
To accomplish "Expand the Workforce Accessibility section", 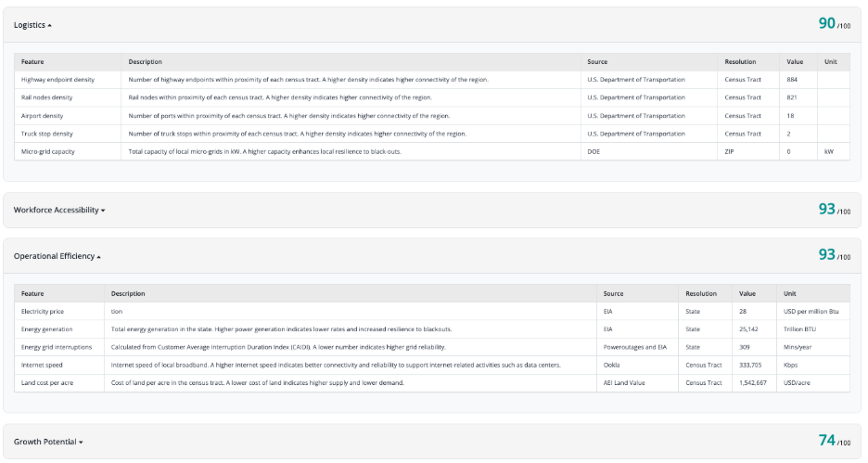I will (58, 211).
